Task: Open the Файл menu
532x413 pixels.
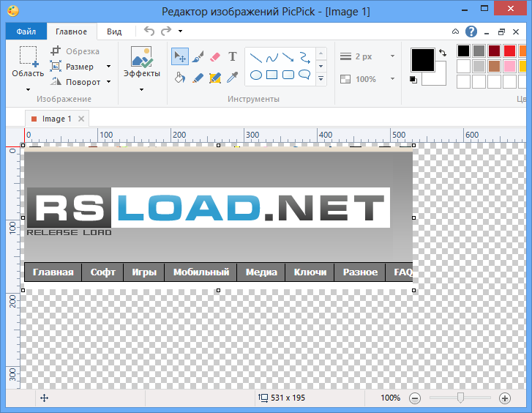Action: click(x=26, y=31)
